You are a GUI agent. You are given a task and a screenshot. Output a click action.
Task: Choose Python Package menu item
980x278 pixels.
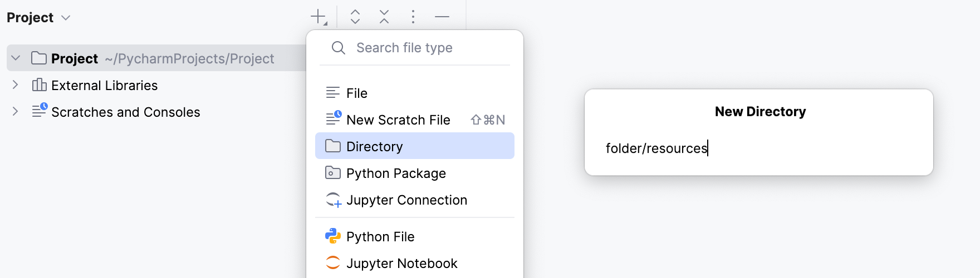pyautogui.click(x=396, y=173)
